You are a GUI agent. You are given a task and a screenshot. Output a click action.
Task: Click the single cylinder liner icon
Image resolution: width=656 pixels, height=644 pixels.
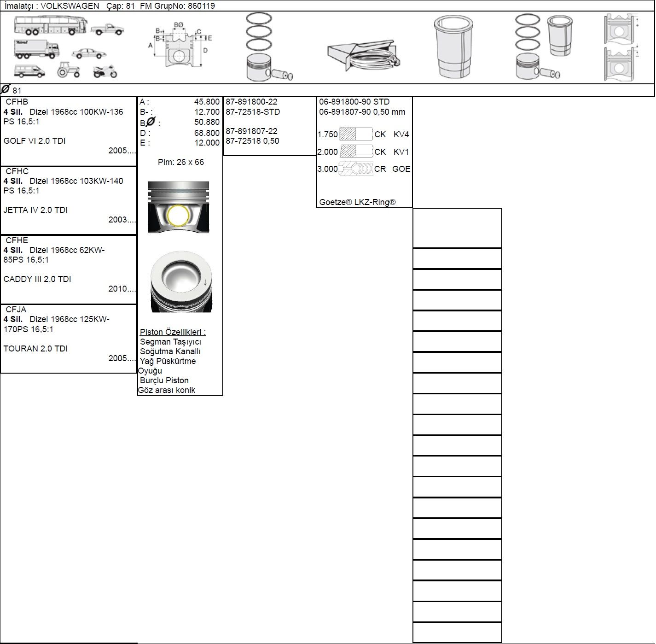click(454, 47)
